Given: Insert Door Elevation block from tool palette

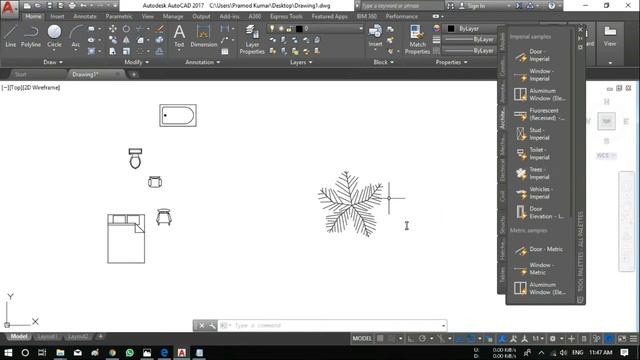Looking at the screenshot, I should tap(539, 213).
